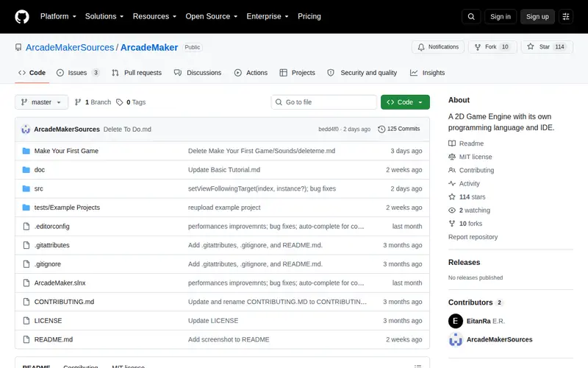Switch to the Issues tab
The image size is (588, 368).
coord(78,73)
